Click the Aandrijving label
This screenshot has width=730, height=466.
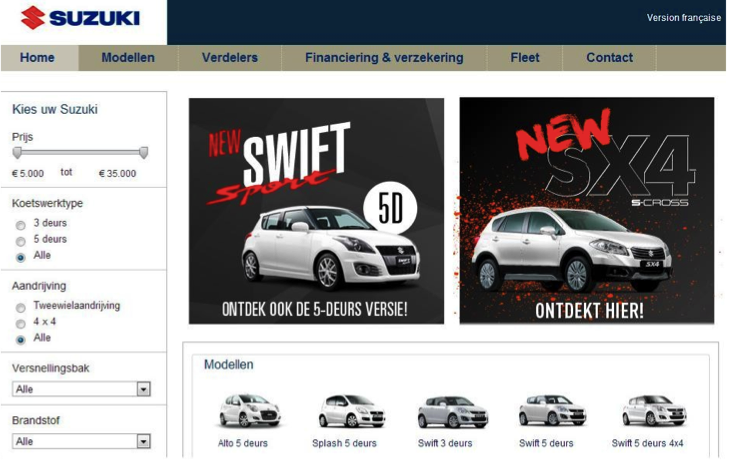pos(39,286)
